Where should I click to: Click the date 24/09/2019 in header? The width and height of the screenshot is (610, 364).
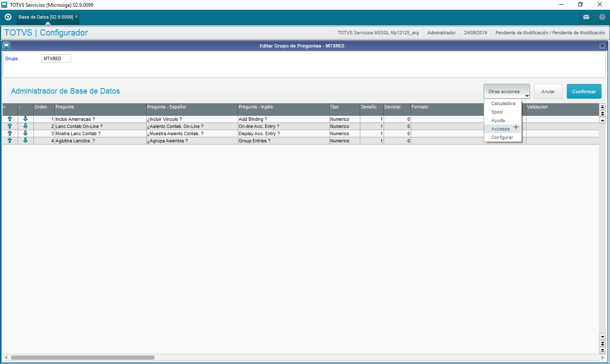pyautogui.click(x=475, y=33)
